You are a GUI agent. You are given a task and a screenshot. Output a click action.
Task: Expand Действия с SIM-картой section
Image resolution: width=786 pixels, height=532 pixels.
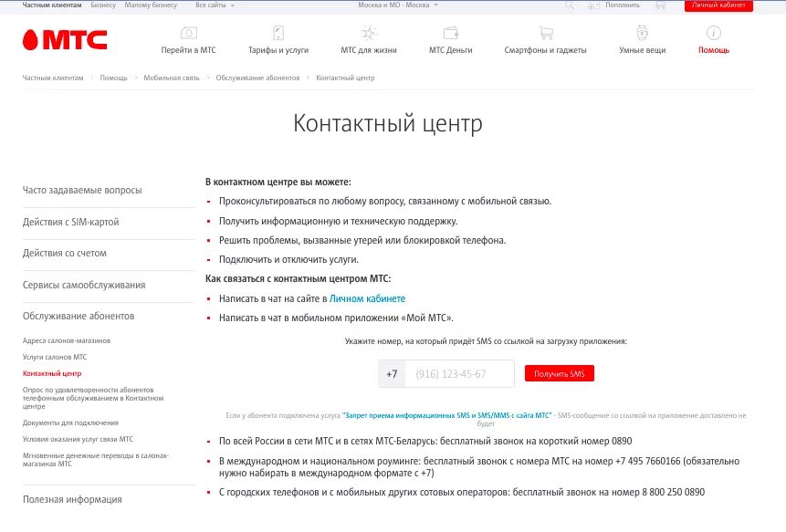(70, 222)
